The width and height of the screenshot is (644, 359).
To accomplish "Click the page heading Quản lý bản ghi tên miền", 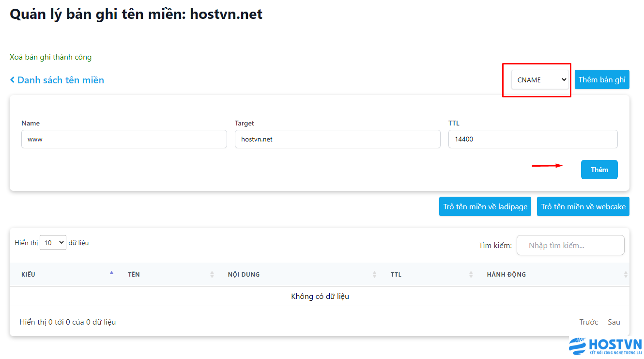I will coord(136,14).
